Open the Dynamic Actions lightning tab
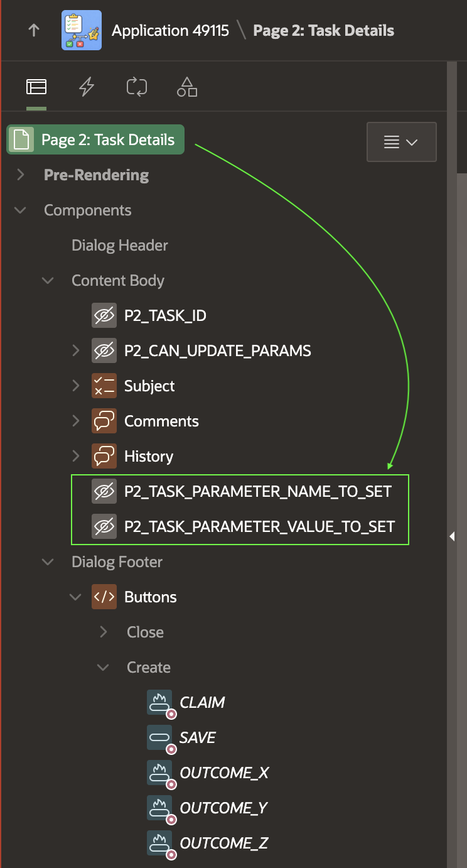This screenshot has height=868, width=467. pos(87,87)
